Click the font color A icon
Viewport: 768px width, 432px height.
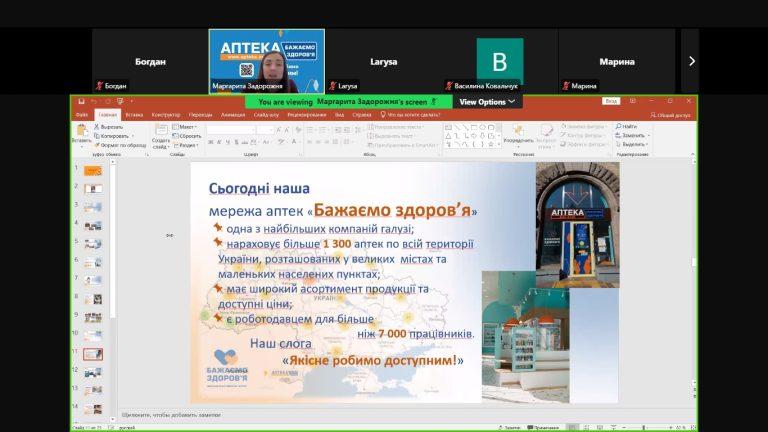click(294, 142)
